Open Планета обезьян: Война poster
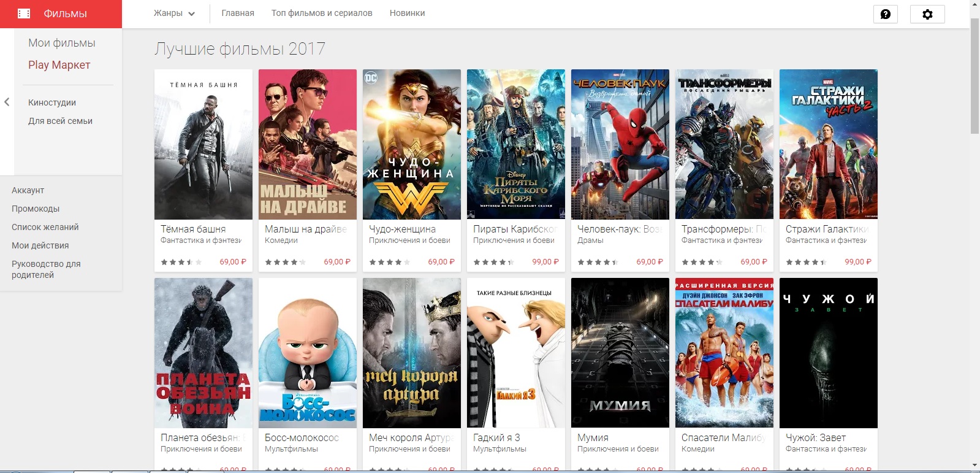Image resolution: width=980 pixels, height=473 pixels. pos(203,353)
